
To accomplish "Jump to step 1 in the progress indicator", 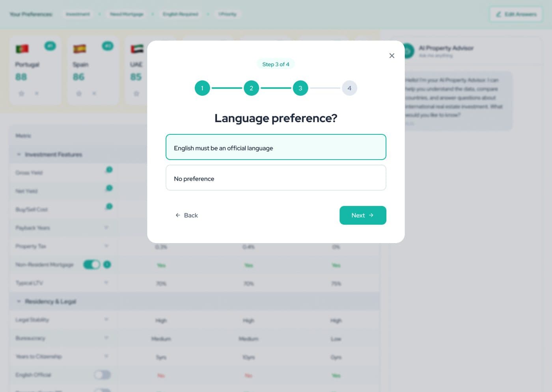I will point(202,88).
